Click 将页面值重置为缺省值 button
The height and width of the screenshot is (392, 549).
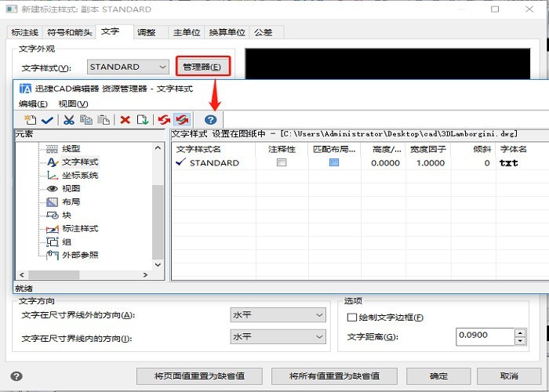[x=199, y=376]
